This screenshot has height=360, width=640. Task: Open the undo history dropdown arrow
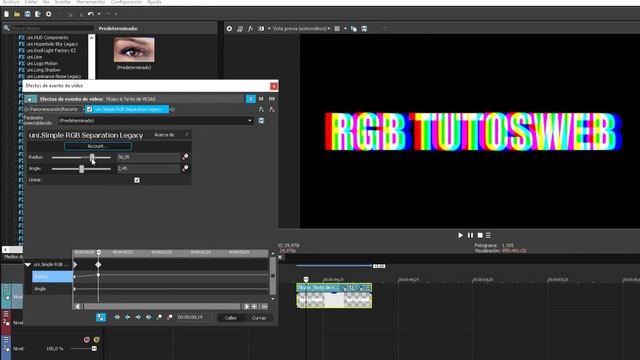point(99,14)
